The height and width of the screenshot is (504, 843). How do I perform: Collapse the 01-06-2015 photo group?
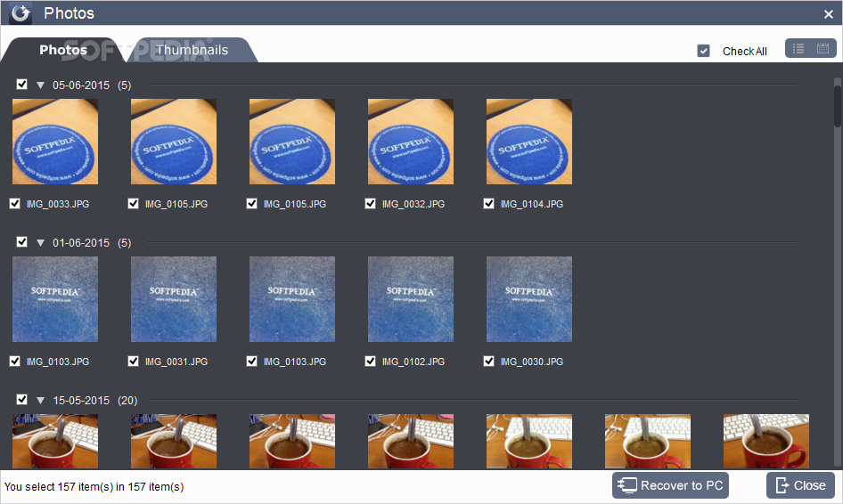pyautogui.click(x=40, y=243)
